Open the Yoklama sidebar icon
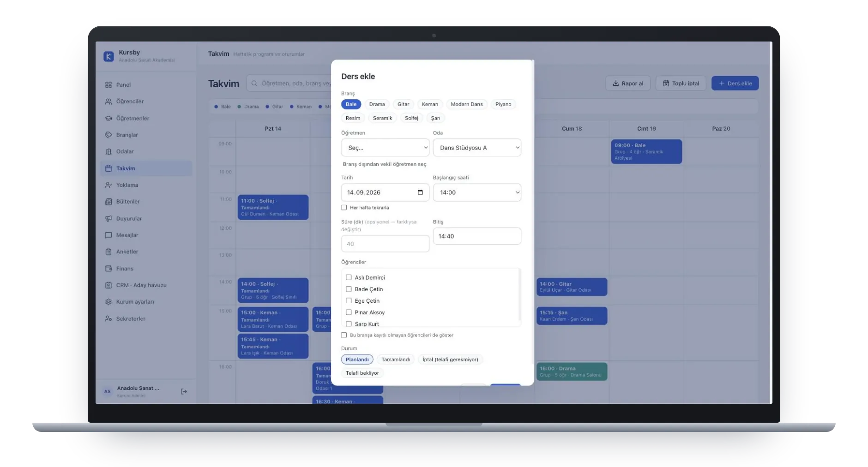This screenshot has width=868, height=467. tap(108, 185)
